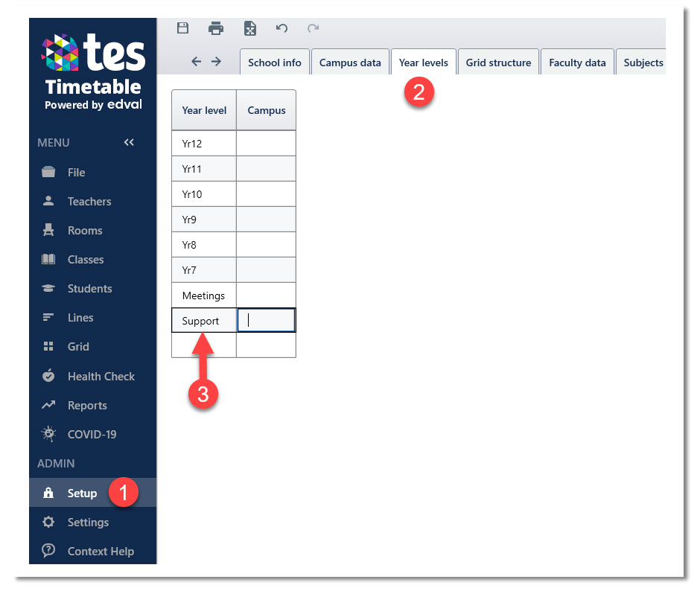
Task: Click the Setup lock icon
Action: pos(48,493)
